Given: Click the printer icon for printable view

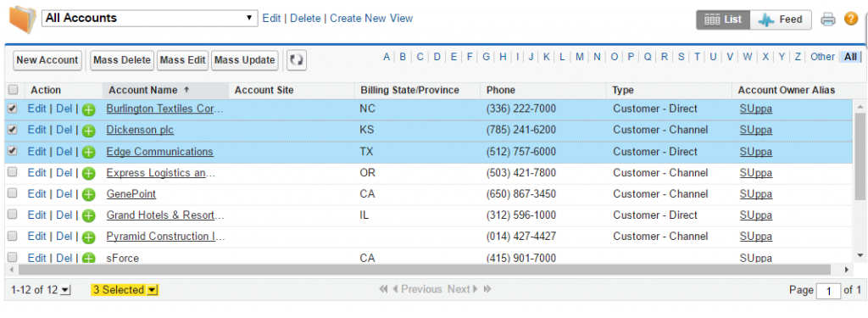Looking at the screenshot, I should (827, 20).
